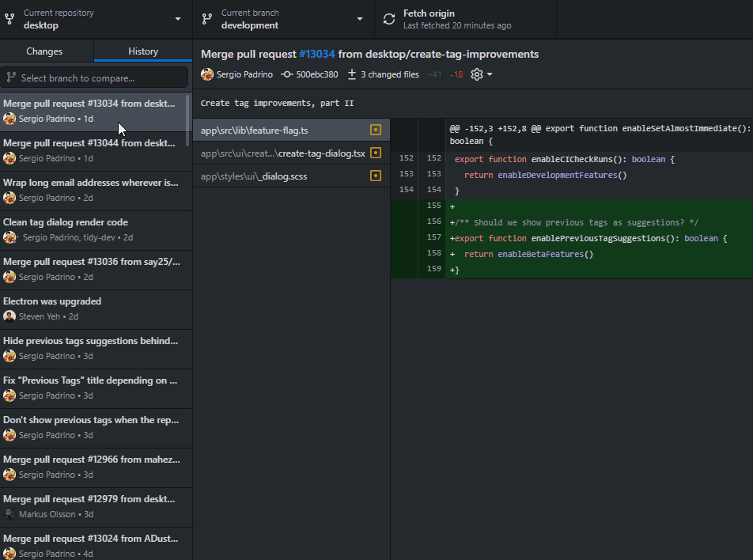Click the avatar on Clean tag dialog render code
The image size is (753, 560).
[x=10, y=237]
